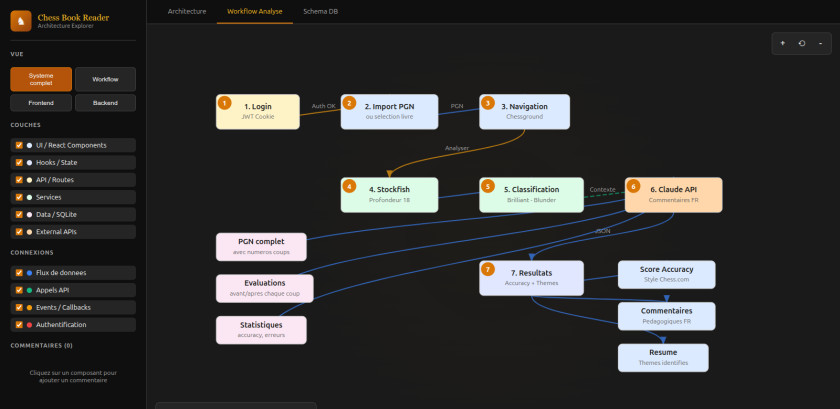Click the step 7 badge on Resultats node
The width and height of the screenshot is (840, 409).
coord(487,269)
